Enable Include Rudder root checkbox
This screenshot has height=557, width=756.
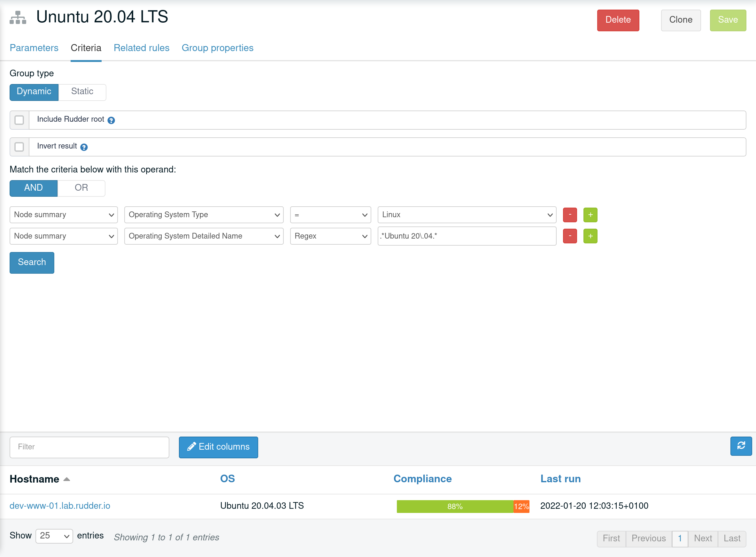(19, 120)
